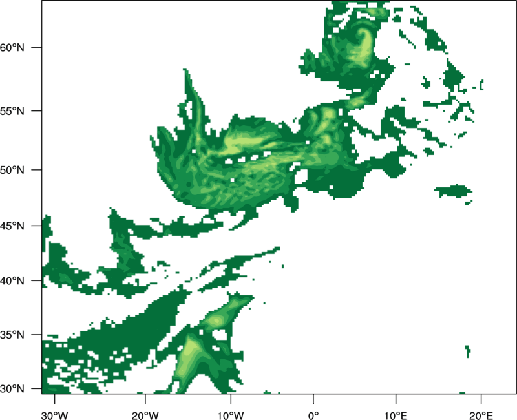Click the 20°E longitude label
The image size is (517, 420).
pos(481,415)
